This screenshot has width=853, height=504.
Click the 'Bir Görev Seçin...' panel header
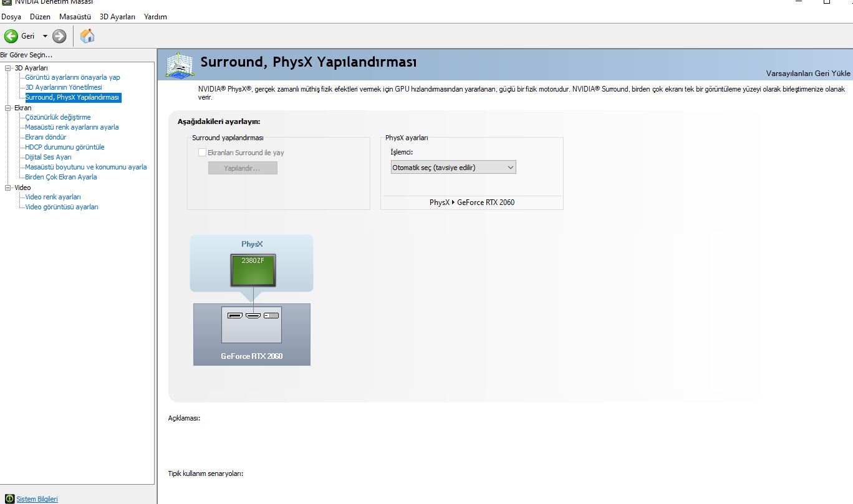26,55
